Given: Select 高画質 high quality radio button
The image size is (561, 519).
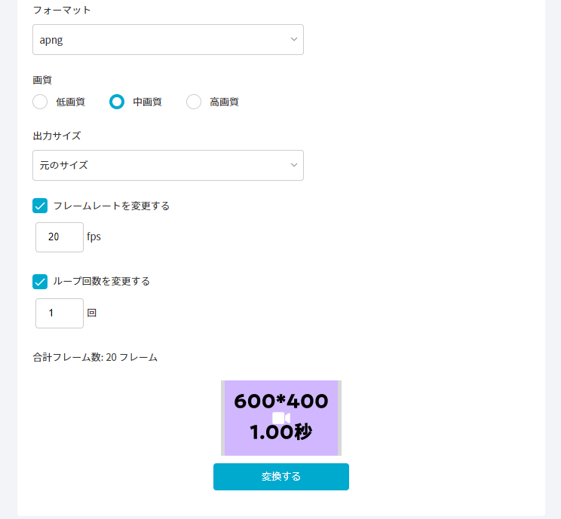Looking at the screenshot, I should point(194,102).
